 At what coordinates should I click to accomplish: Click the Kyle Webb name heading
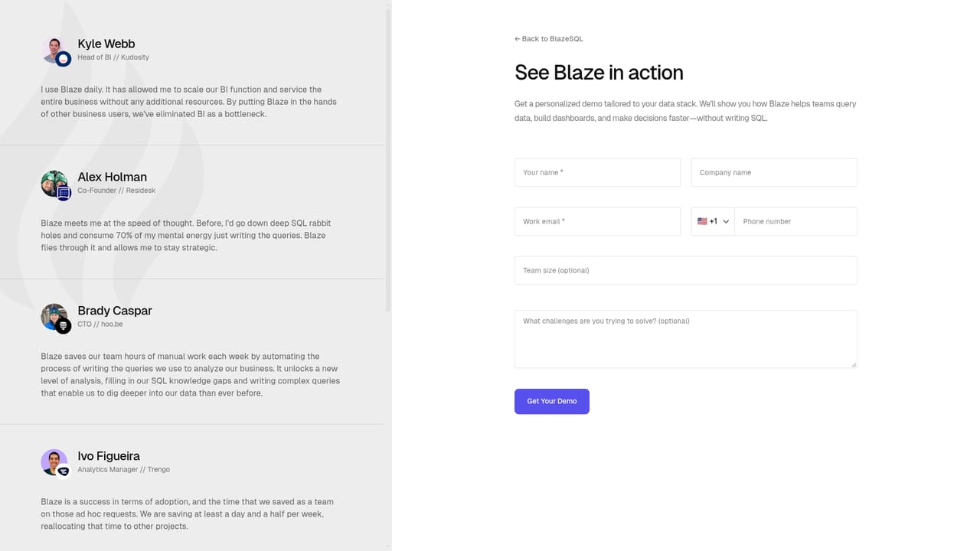pyautogui.click(x=106, y=44)
